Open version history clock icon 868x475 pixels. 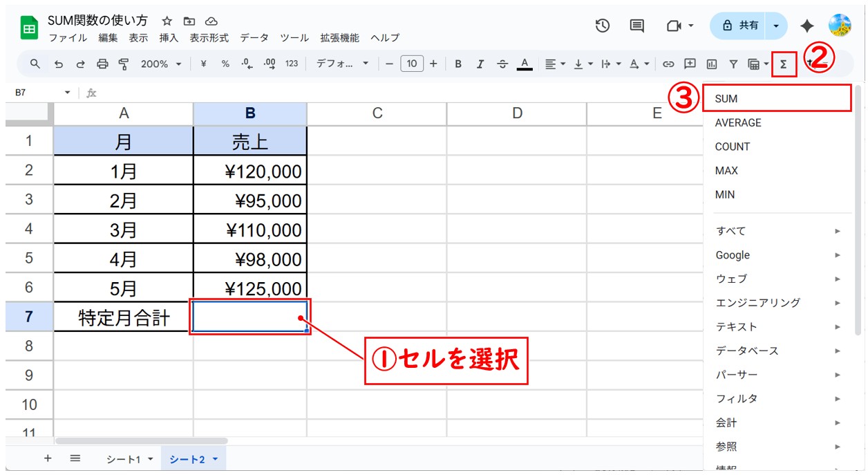click(x=603, y=26)
